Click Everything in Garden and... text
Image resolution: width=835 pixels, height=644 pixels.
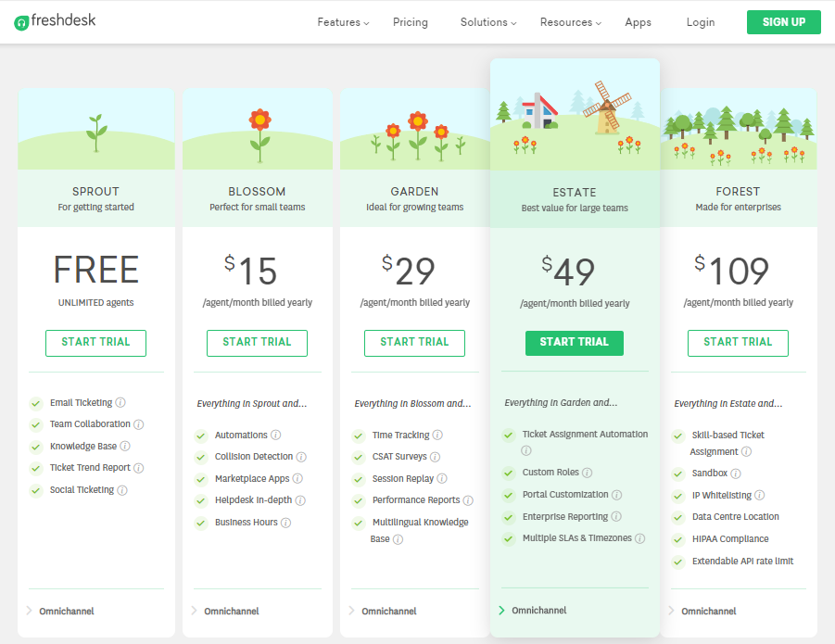pos(561,403)
